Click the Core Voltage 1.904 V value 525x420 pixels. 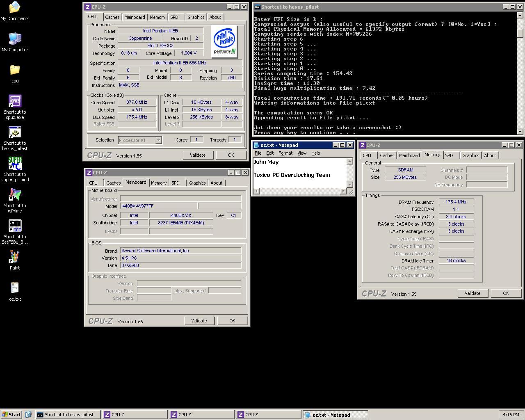189,53
